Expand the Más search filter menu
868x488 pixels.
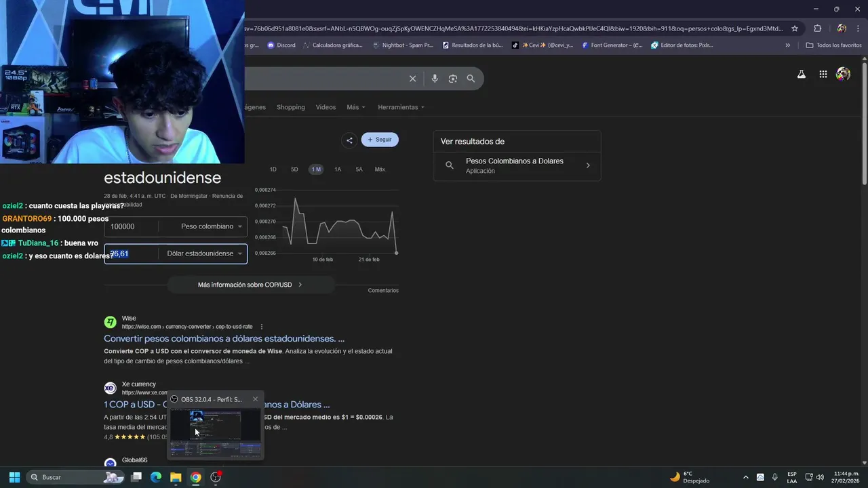pyautogui.click(x=356, y=107)
